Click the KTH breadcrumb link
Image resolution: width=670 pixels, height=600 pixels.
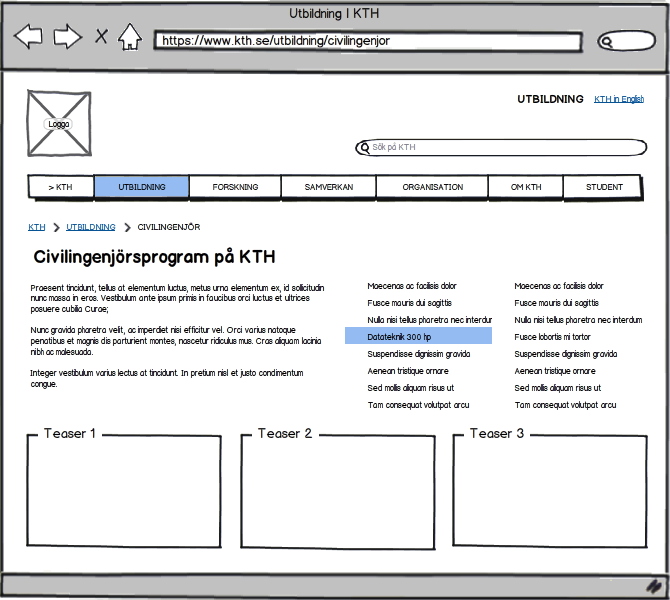(36, 227)
